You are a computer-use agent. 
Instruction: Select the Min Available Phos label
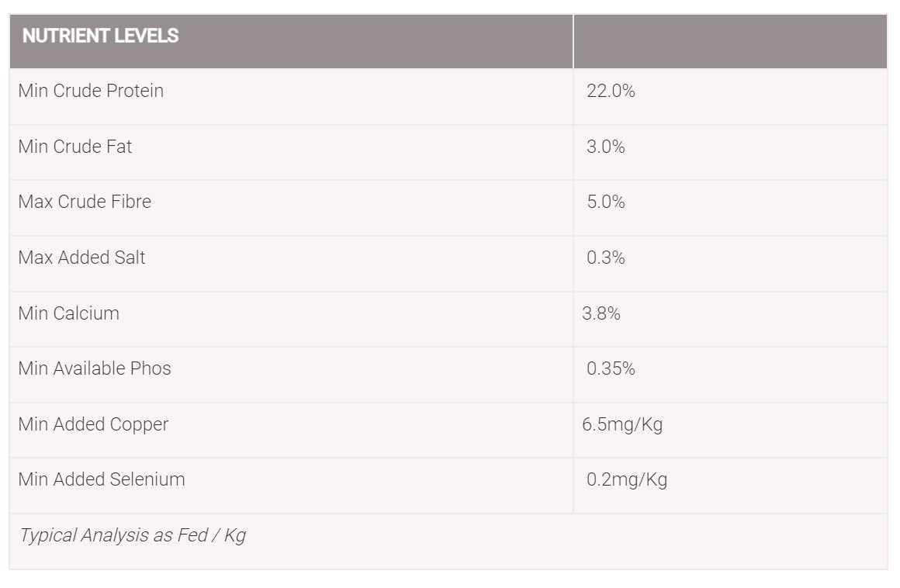click(95, 368)
